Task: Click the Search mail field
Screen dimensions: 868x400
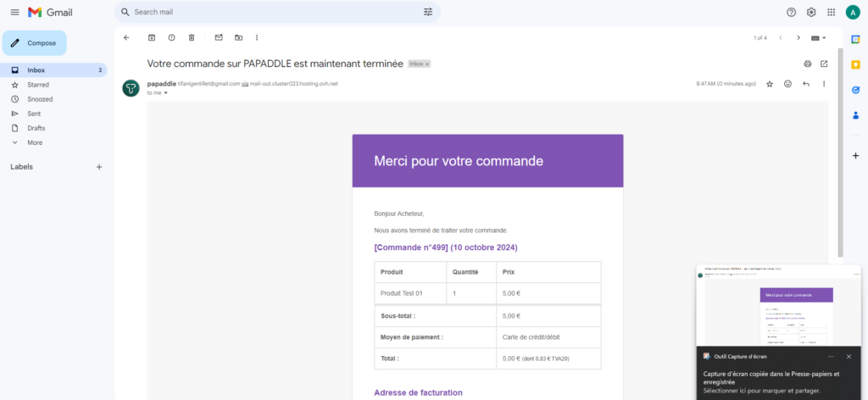Action: pos(271,12)
